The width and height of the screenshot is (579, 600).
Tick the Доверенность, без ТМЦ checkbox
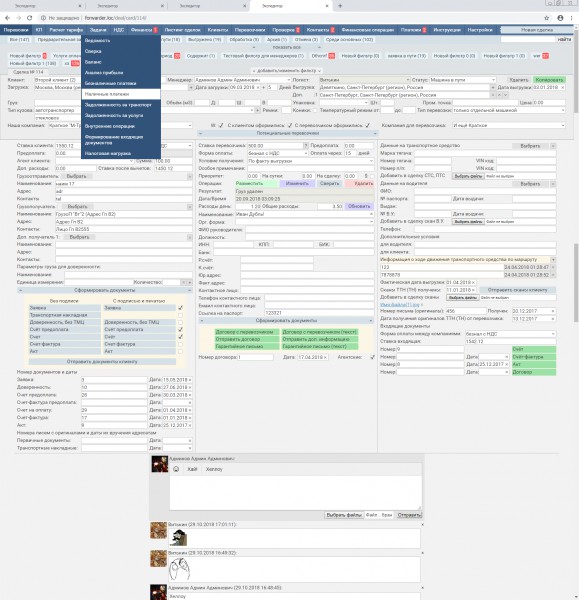(180, 322)
